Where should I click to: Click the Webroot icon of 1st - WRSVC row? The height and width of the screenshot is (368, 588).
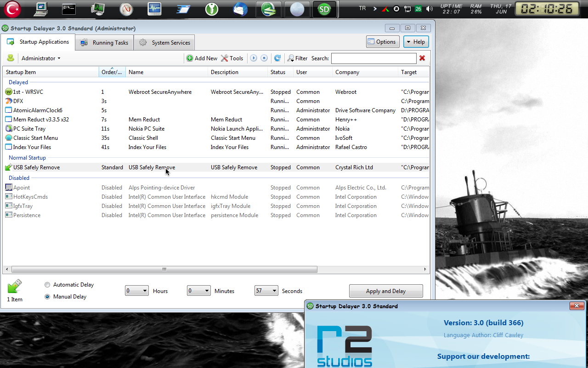(x=9, y=92)
